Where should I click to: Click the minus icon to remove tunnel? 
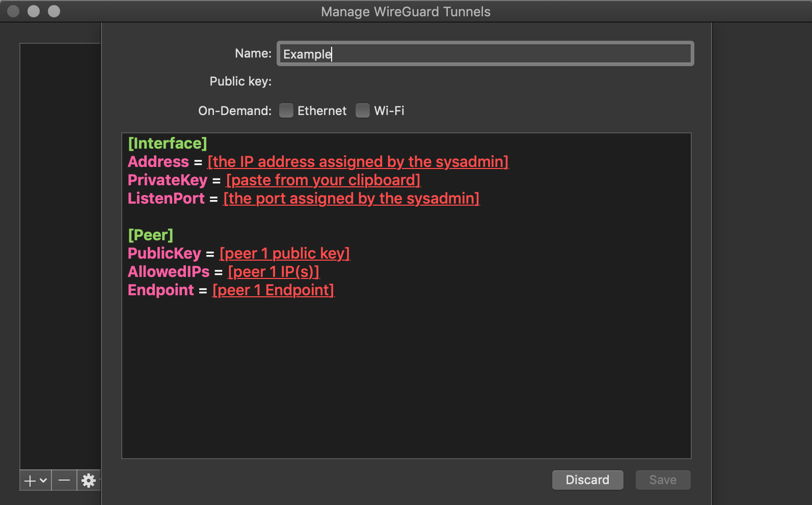(x=64, y=480)
